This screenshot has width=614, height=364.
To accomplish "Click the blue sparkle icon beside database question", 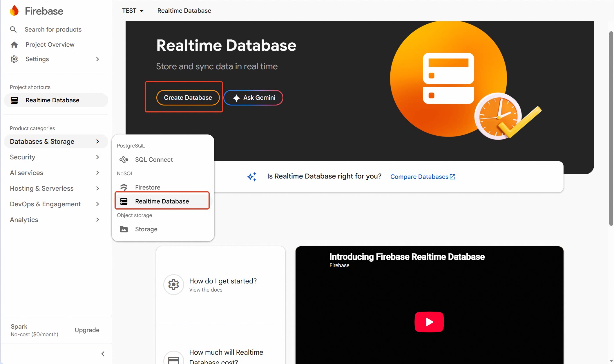I will pyautogui.click(x=252, y=177).
